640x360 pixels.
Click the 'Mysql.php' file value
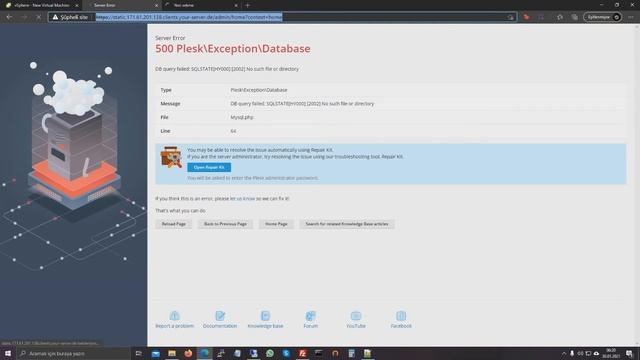[242, 118]
